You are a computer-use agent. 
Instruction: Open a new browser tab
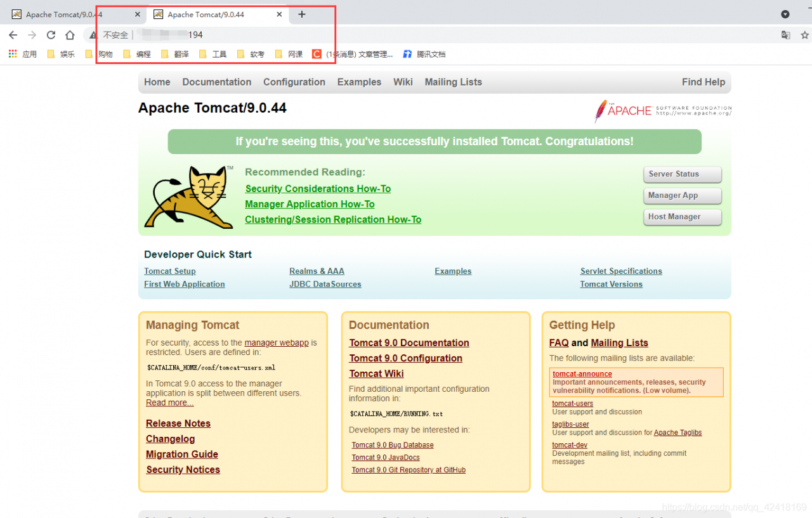coord(302,15)
